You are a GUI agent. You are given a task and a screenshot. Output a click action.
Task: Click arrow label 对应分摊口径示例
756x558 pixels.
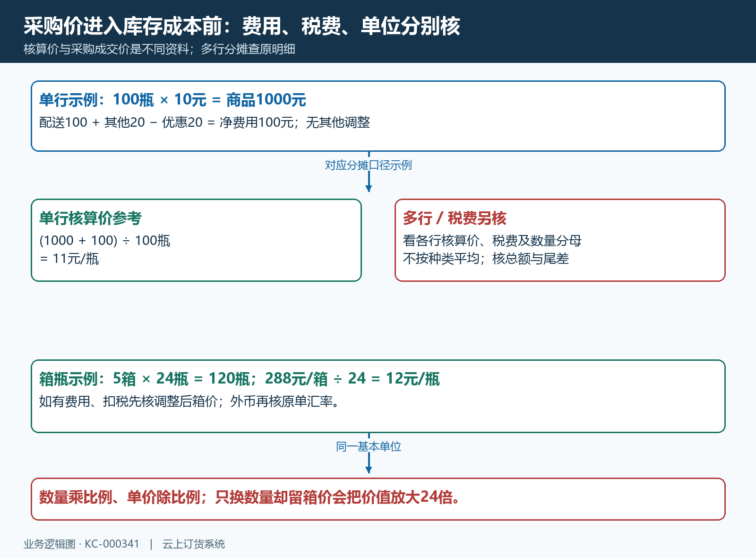(x=369, y=165)
